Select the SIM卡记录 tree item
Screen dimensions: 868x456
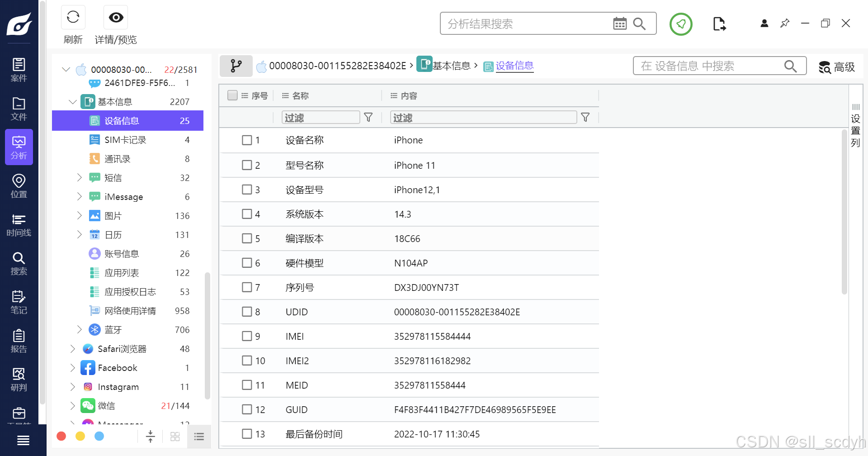(127, 140)
